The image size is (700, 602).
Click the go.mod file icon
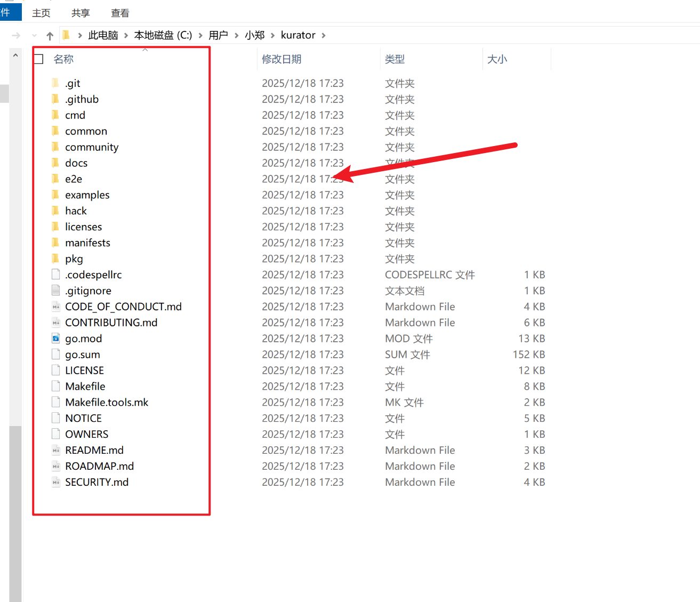click(55, 338)
